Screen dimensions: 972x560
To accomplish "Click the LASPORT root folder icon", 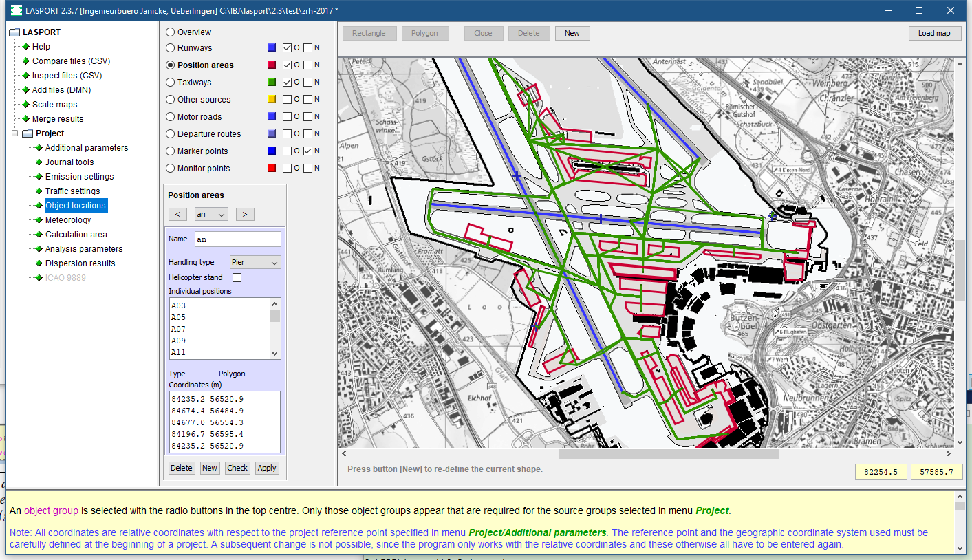I will pyautogui.click(x=14, y=32).
